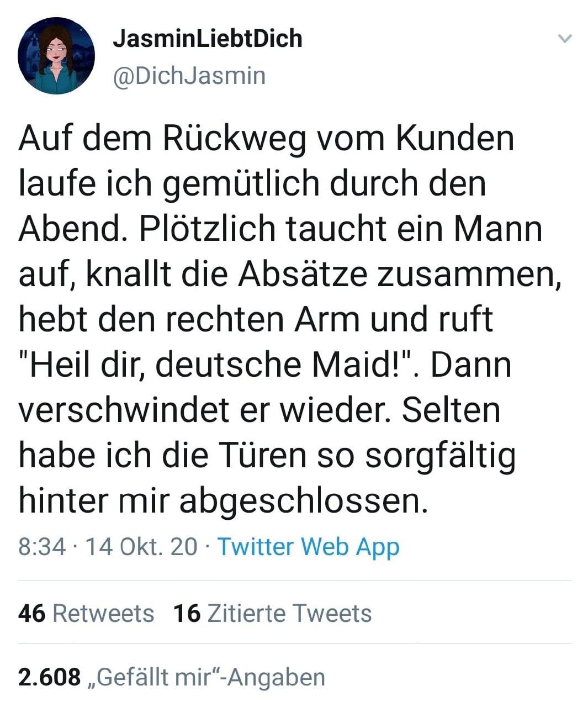
Task: Open the tweet options chevron menu
Action: click(564, 39)
